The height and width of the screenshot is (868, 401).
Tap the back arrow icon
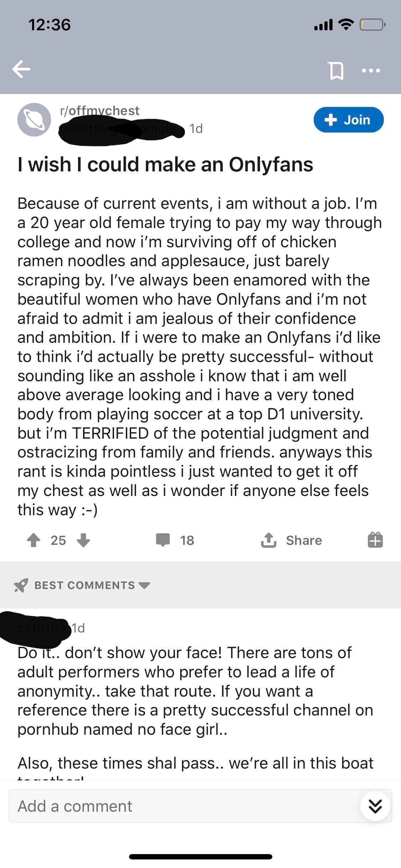tap(21, 69)
